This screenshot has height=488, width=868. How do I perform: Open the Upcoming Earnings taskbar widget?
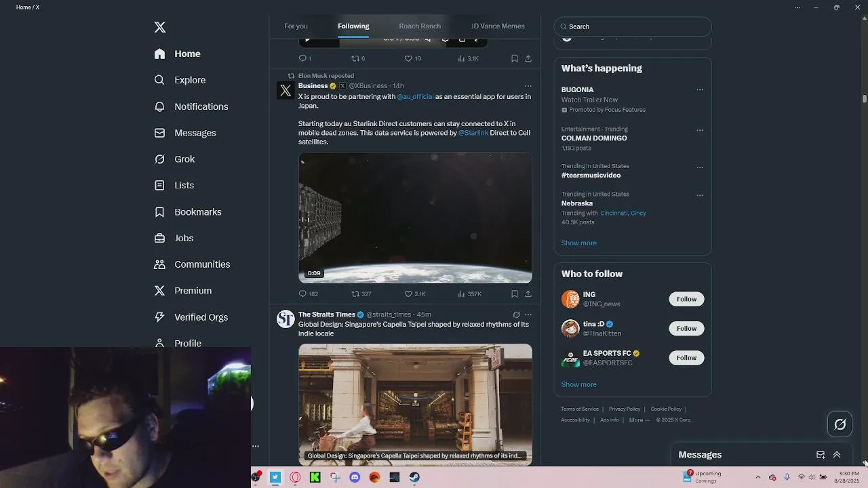pyautogui.click(x=703, y=477)
